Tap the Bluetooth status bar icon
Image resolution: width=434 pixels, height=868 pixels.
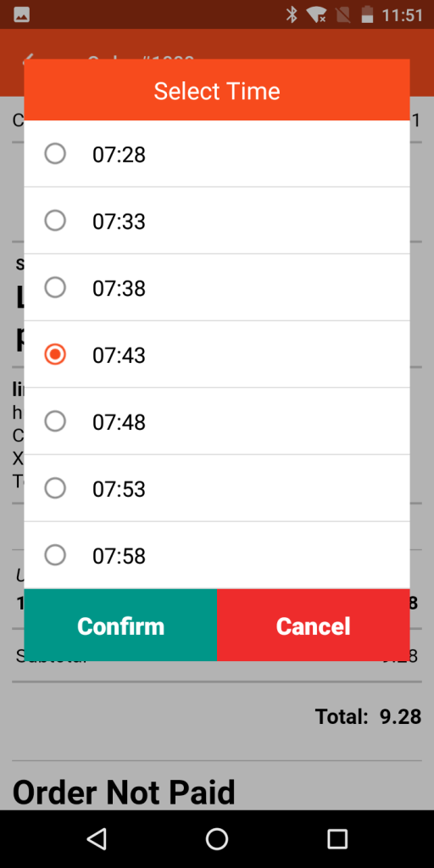pos(292,14)
